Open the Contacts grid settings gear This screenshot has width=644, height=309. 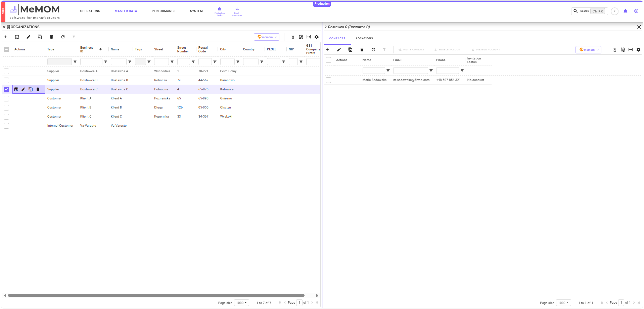639,50
